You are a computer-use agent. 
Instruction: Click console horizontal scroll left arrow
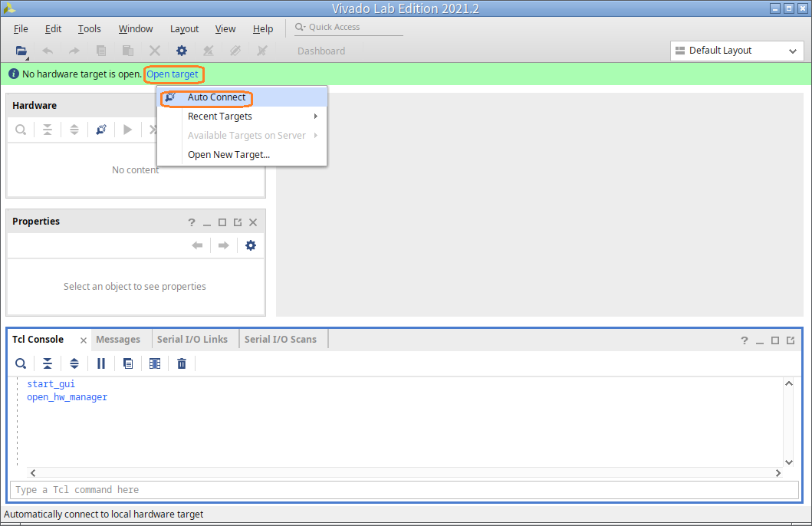click(x=33, y=473)
